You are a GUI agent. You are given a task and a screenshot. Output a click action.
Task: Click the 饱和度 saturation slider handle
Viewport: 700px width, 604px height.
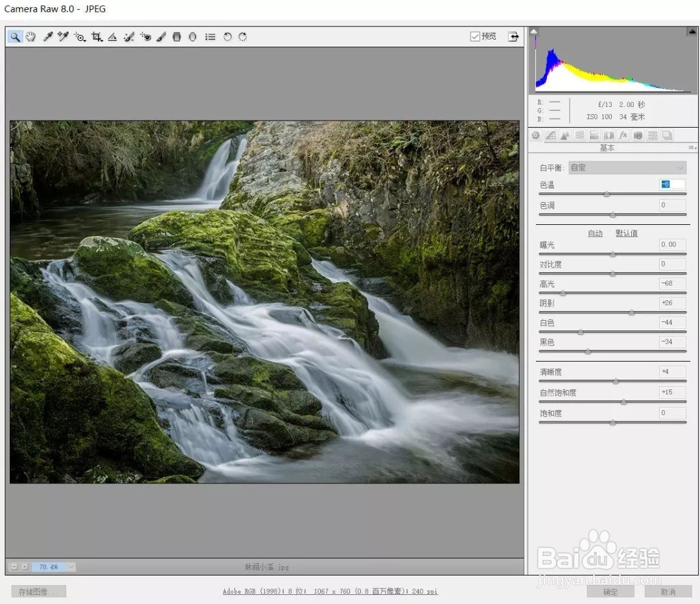(x=613, y=423)
